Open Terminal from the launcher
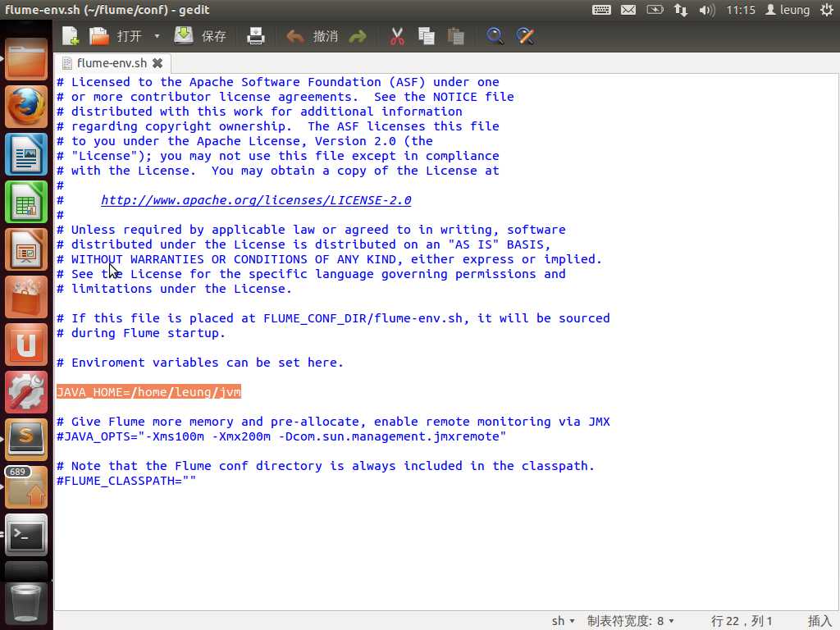 (x=25, y=535)
